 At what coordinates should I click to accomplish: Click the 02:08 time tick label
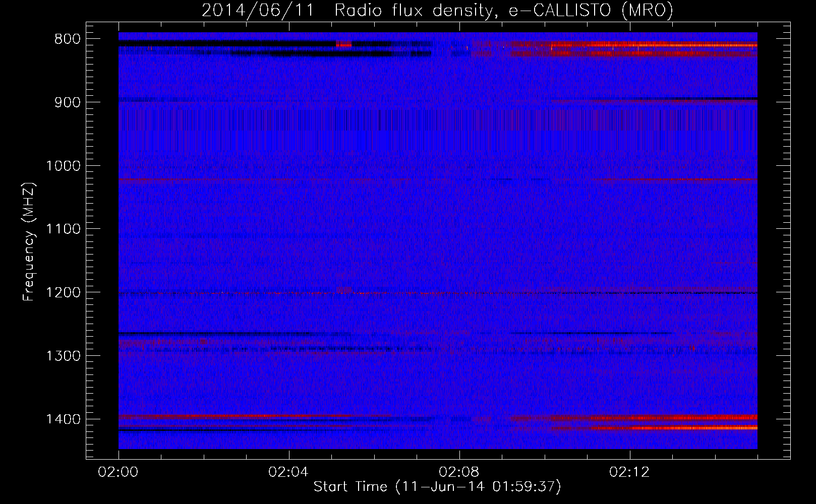(x=459, y=472)
